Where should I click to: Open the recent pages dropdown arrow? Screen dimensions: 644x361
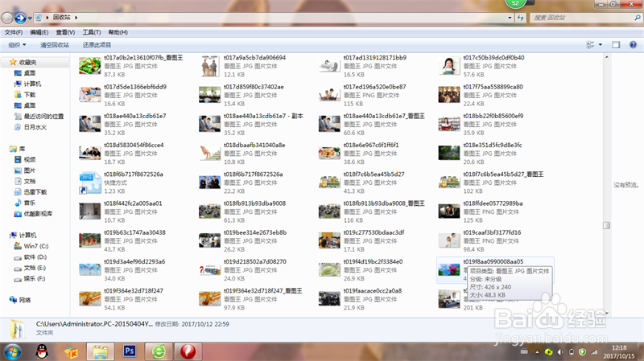click(30, 18)
